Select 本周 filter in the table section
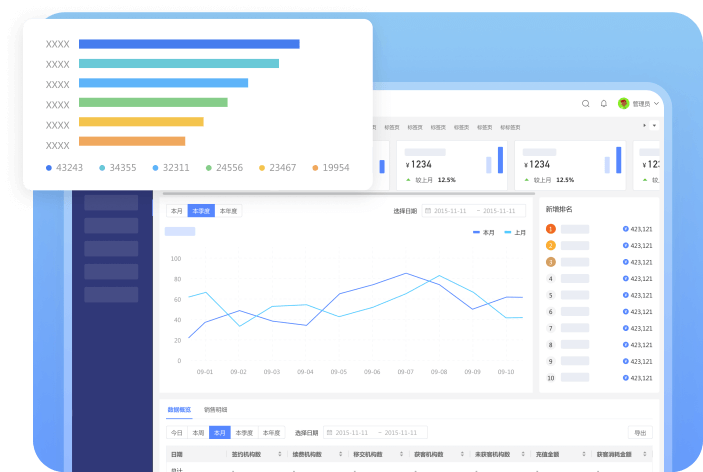This screenshot has height=472, width=703. (198, 433)
